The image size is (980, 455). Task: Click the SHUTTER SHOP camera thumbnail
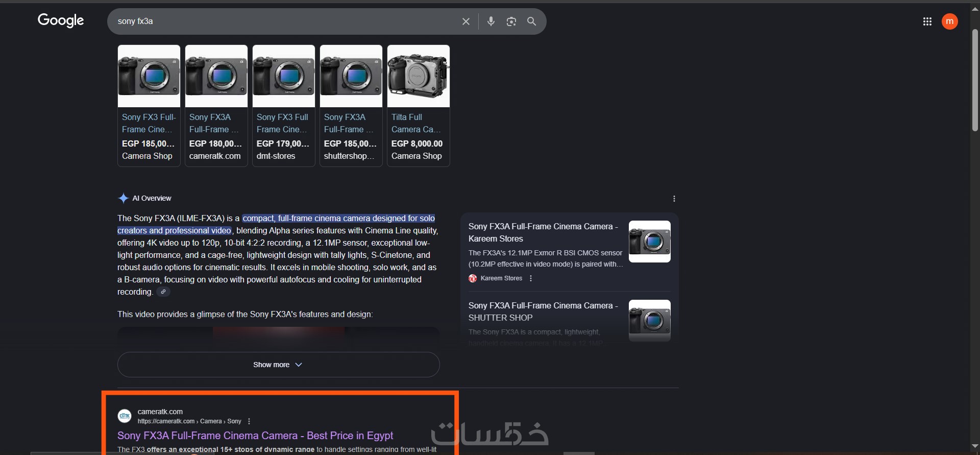pos(650,321)
